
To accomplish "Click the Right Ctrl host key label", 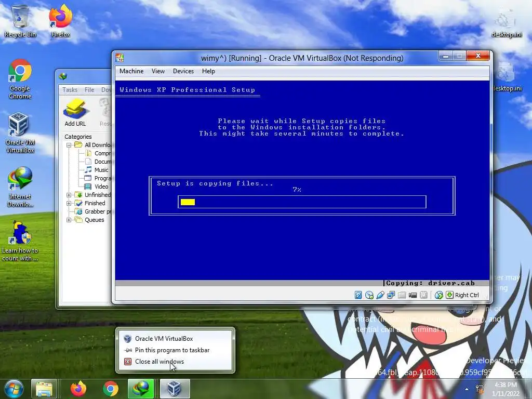I will (x=467, y=295).
